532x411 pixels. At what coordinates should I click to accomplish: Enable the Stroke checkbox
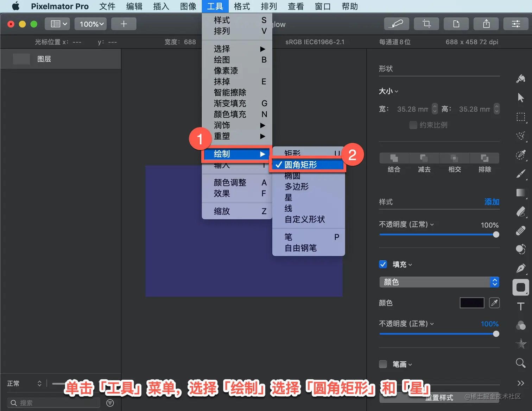383,364
